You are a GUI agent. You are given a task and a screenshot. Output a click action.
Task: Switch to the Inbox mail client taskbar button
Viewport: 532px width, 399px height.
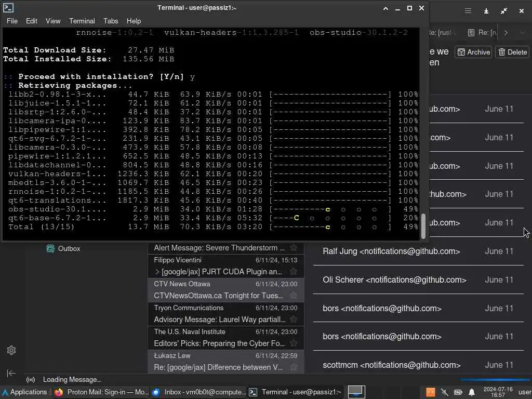click(x=199, y=392)
